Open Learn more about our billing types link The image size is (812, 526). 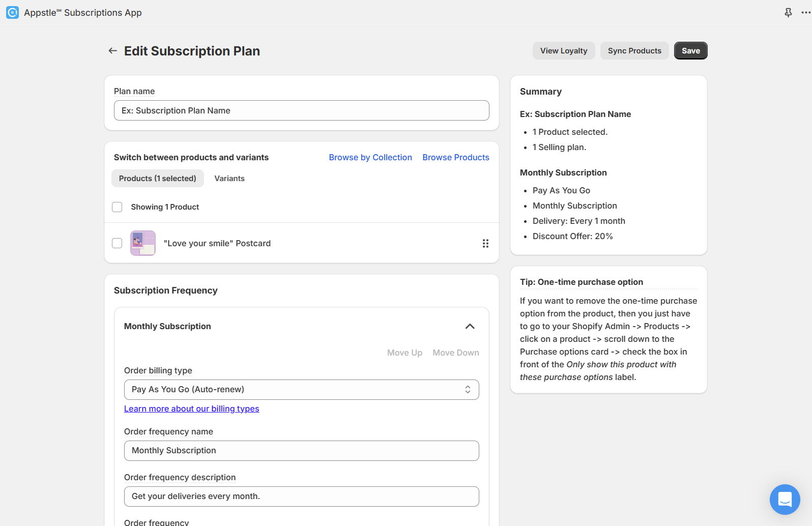click(x=192, y=409)
